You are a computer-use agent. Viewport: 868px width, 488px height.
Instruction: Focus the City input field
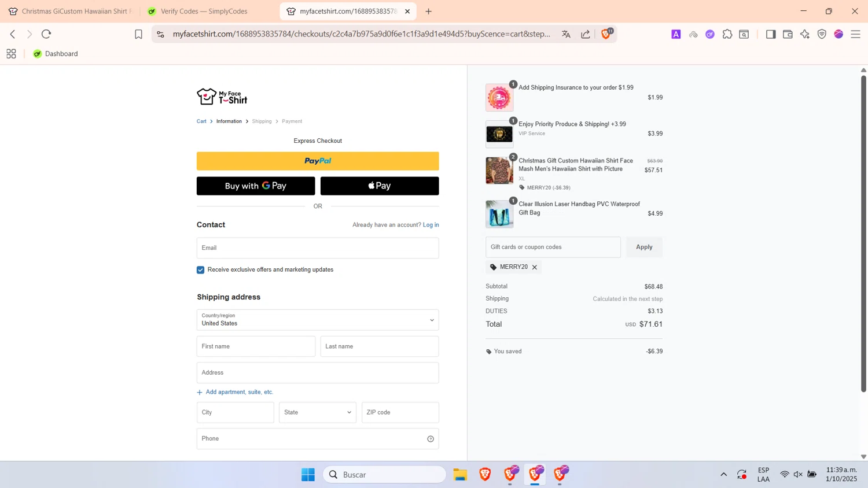point(236,413)
